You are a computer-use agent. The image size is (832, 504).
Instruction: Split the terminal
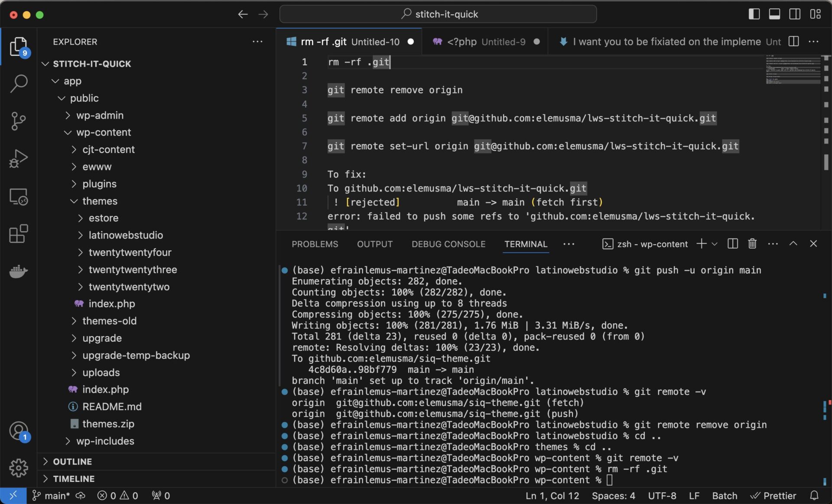[x=733, y=244]
